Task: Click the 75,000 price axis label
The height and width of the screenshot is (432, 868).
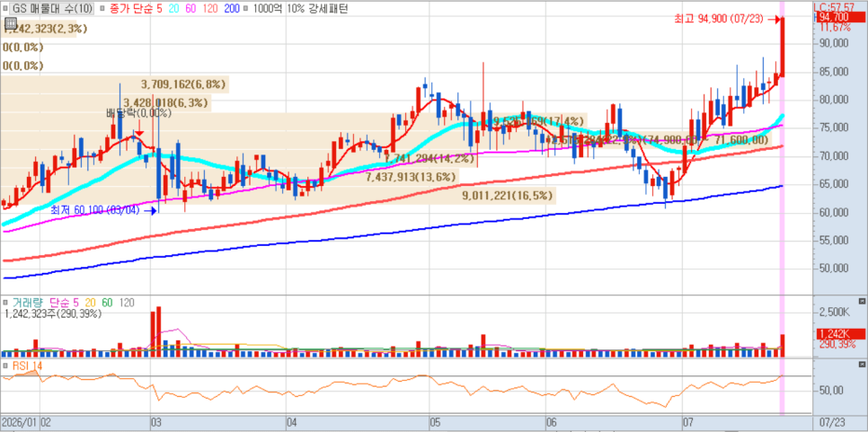Action: [833, 128]
